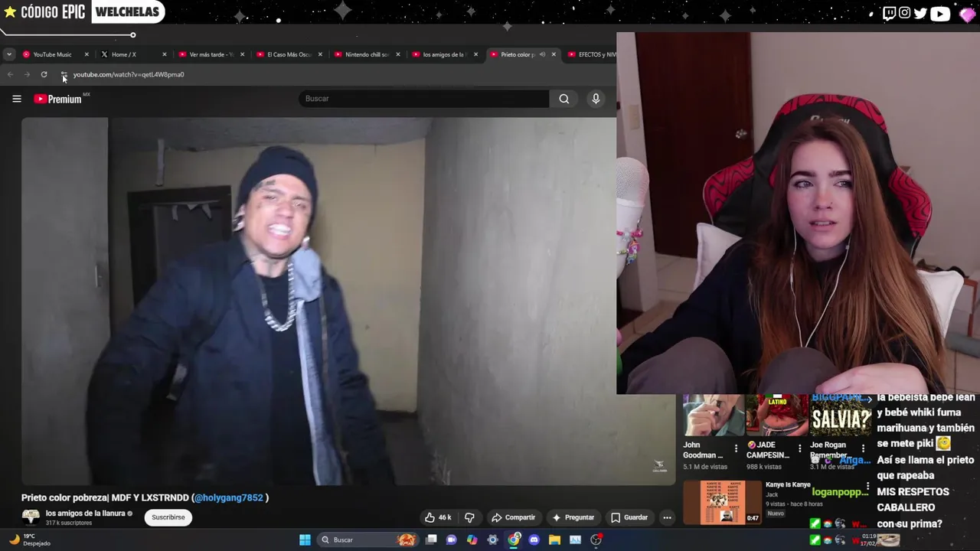980x551 pixels.
Task: Click the taskbar Buscar search box
Action: [x=369, y=540]
